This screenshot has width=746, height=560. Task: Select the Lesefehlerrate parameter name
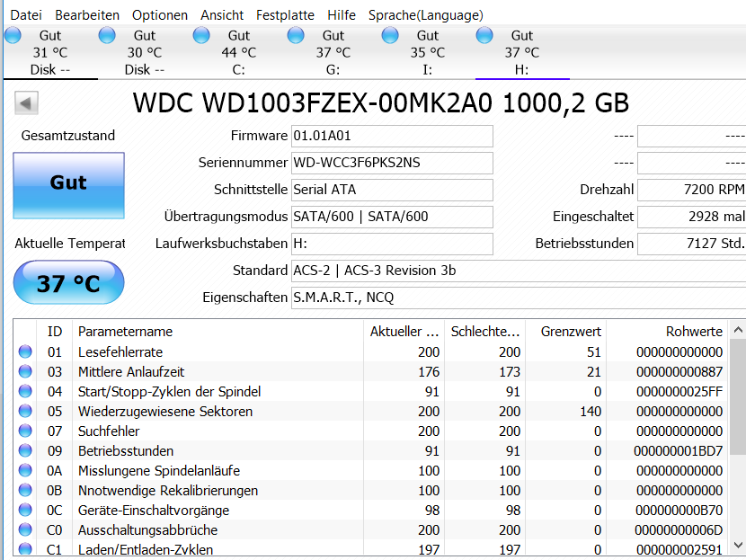(120, 352)
